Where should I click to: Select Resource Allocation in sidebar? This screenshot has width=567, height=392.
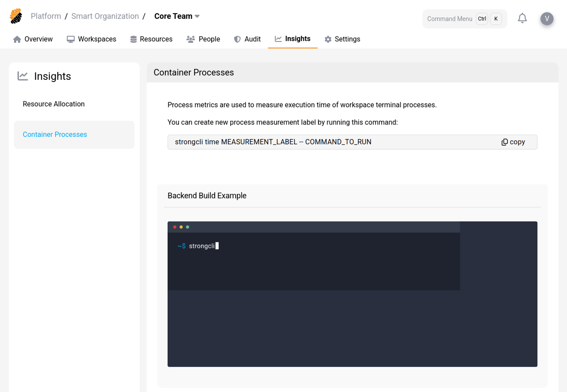54,104
